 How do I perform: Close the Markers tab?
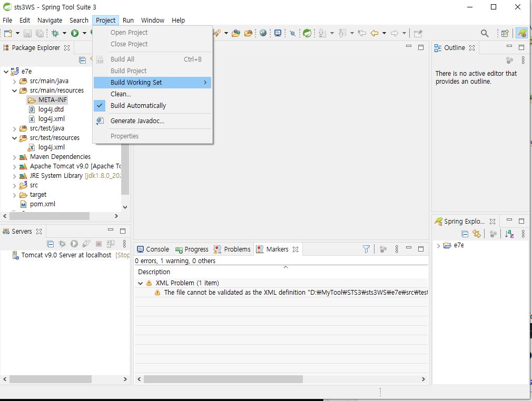tap(295, 249)
